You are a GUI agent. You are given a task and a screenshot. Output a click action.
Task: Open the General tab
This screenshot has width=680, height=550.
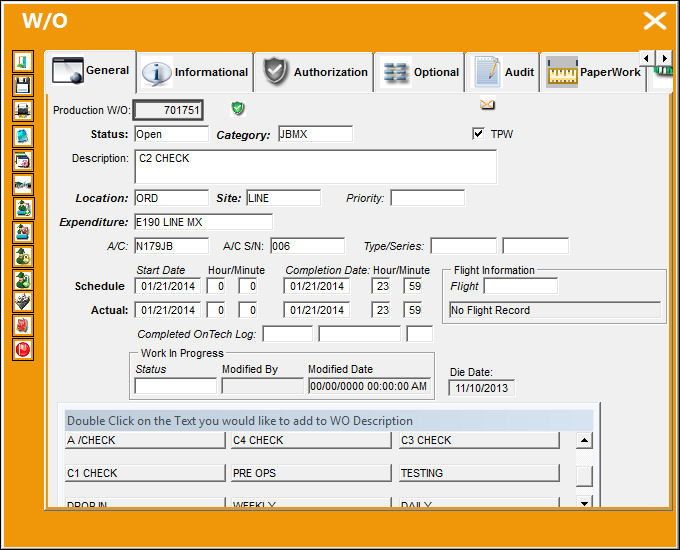(90, 71)
